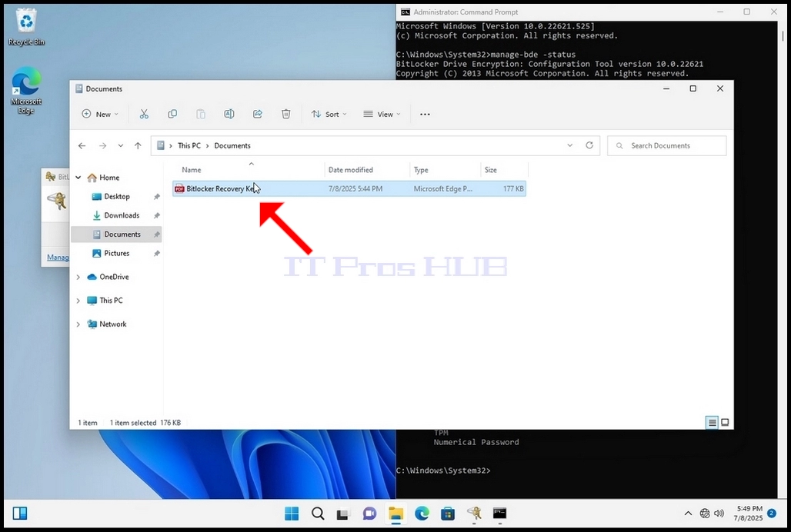
Task: Open network icon in system tray
Action: coord(705,514)
